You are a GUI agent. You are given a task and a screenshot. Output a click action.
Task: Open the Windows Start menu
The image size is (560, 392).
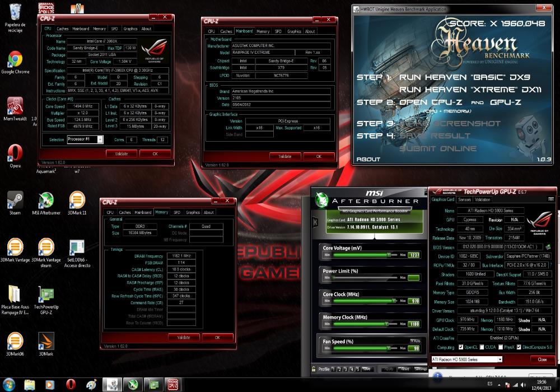(x=8, y=385)
